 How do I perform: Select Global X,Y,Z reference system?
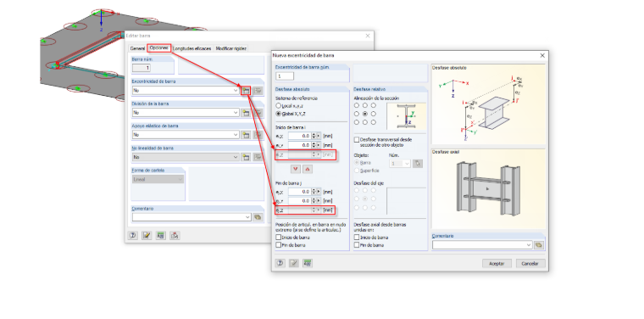click(x=278, y=114)
